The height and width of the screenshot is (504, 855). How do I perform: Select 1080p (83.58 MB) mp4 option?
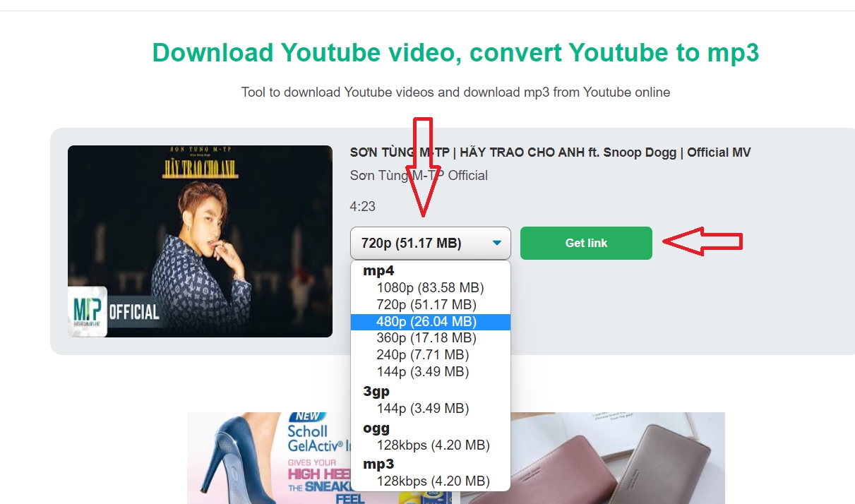(430, 287)
